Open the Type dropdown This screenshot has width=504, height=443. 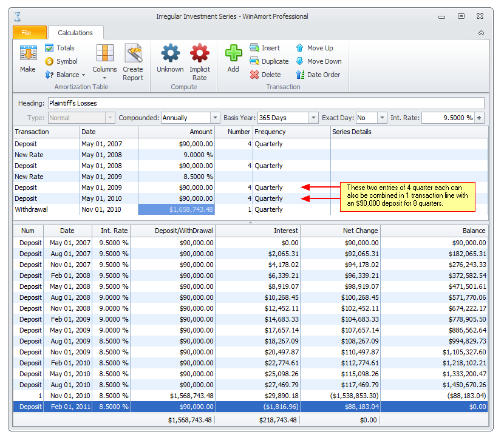(x=110, y=118)
